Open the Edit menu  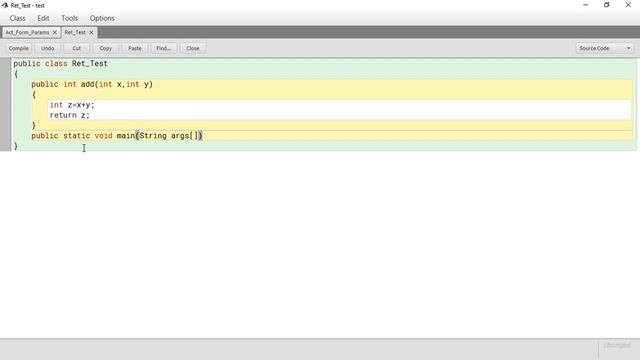[x=43, y=18]
